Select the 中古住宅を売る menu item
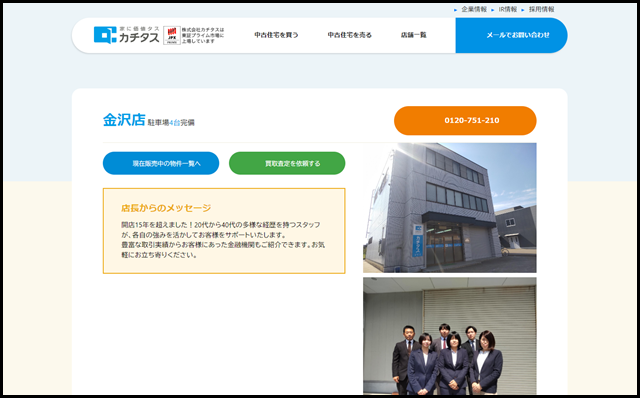 pos(349,35)
